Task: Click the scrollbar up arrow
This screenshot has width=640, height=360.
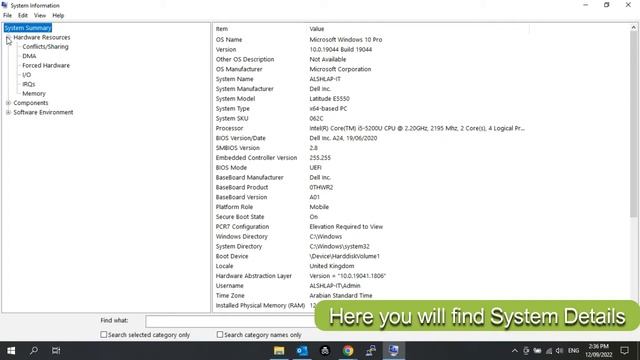Action: click(633, 28)
